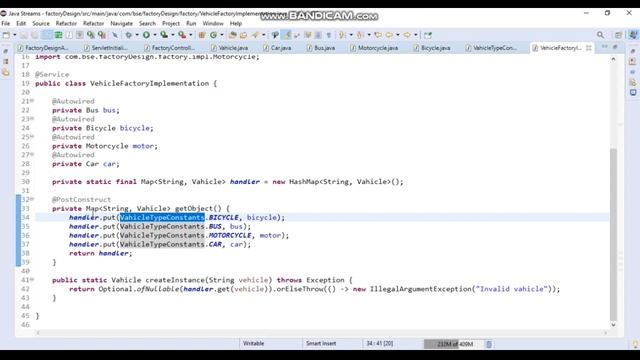This screenshot has width=640, height=360.
Task: Click the editor vertical scrollbar thumb
Action: [x=613, y=234]
